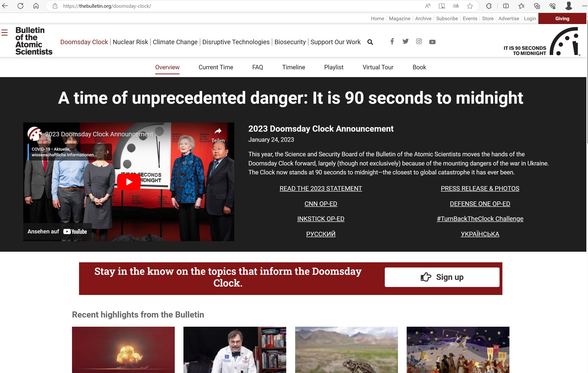Image resolution: width=588 pixels, height=373 pixels.
Task: Open the nuclear explosion highlight thumbnail
Action: point(123,349)
